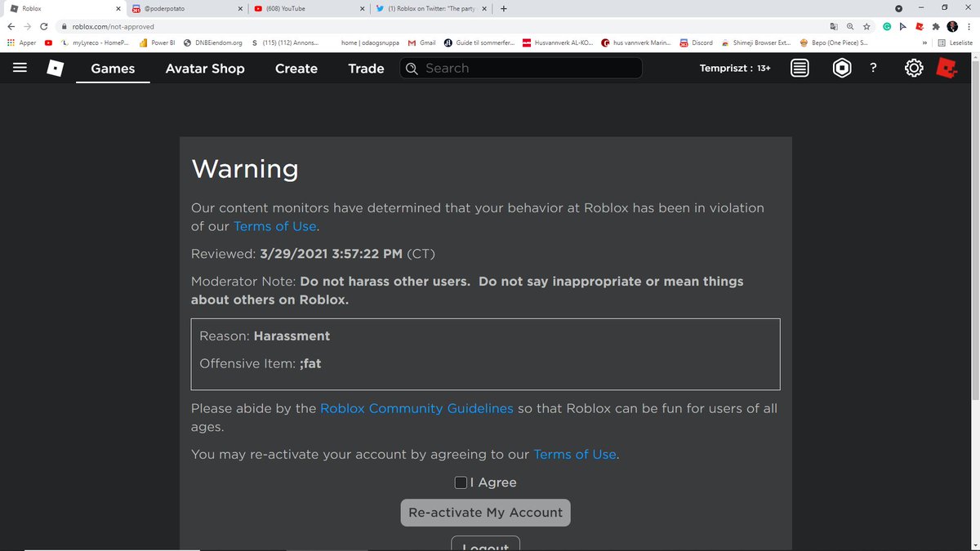
Task: Close the YouTube tab
Action: 363,9
